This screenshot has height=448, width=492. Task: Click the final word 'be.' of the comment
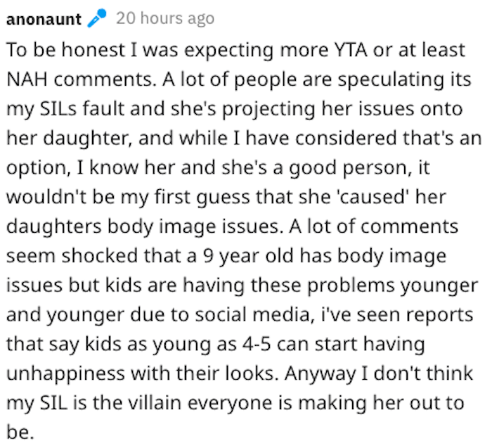point(20,433)
